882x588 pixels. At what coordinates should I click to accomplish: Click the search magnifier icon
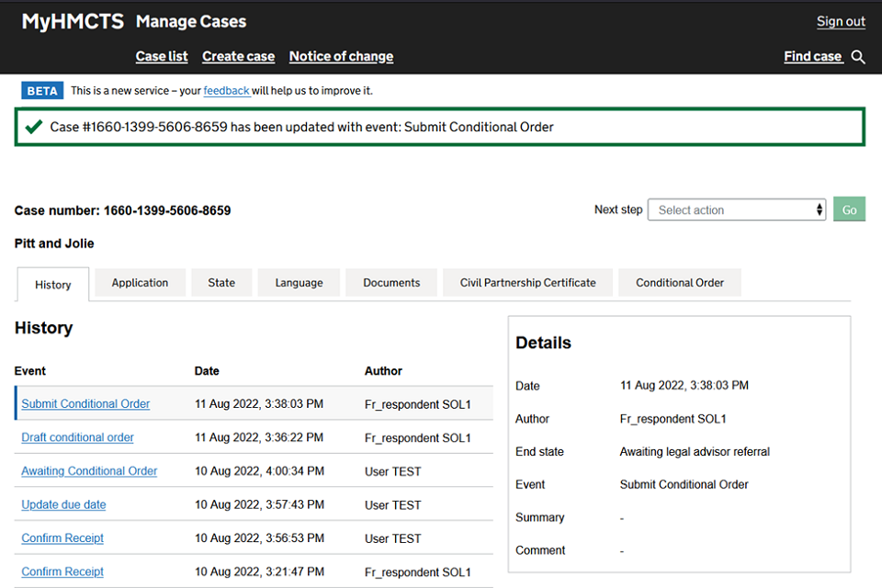click(858, 57)
